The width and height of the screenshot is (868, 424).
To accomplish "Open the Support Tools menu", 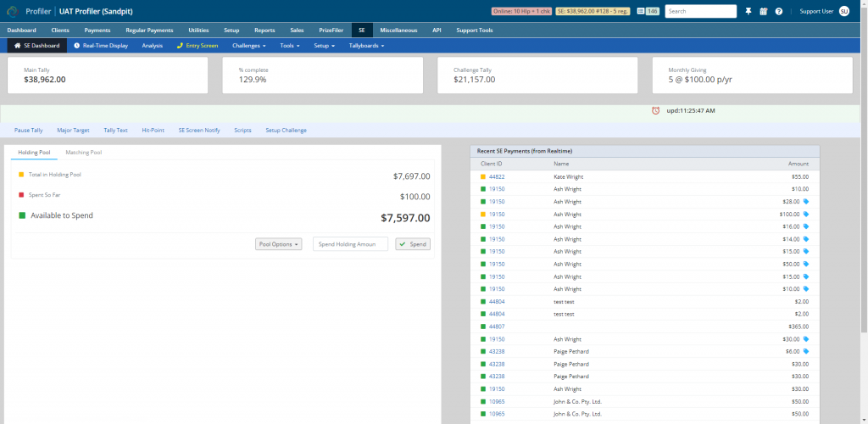I will (x=475, y=30).
